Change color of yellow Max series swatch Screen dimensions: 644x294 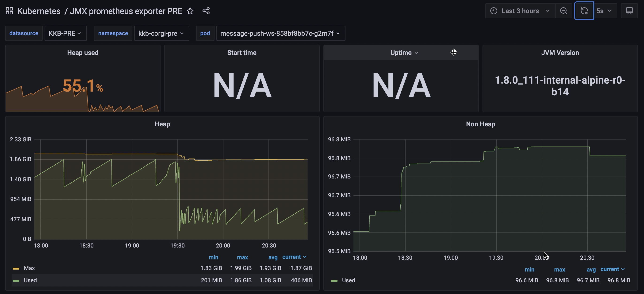[16, 268]
